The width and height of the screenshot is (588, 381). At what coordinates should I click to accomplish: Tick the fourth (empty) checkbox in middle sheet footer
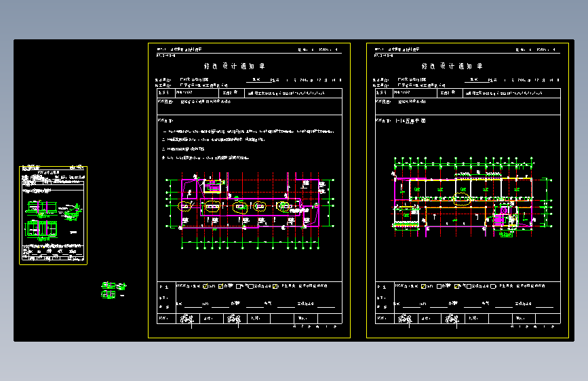coord(251,286)
